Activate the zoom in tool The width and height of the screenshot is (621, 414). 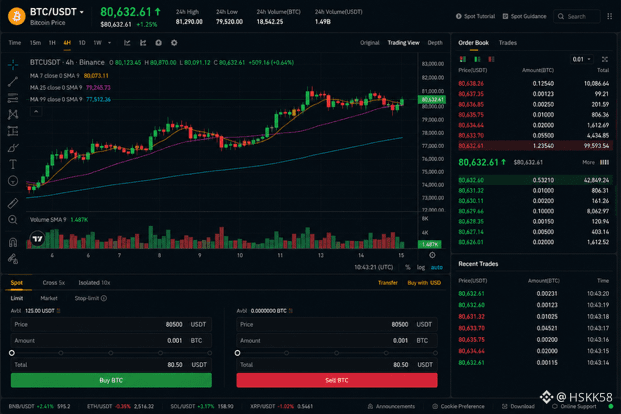click(x=13, y=220)
